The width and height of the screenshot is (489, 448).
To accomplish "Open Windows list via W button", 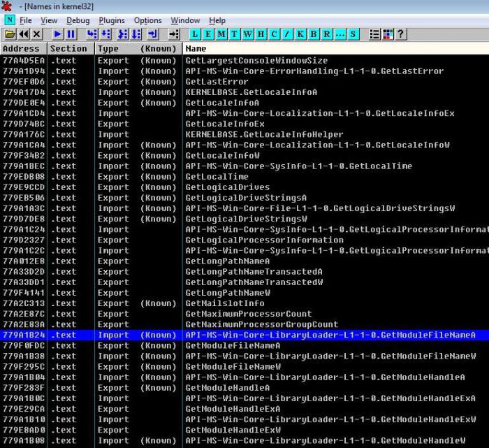I will click(247, 34).
